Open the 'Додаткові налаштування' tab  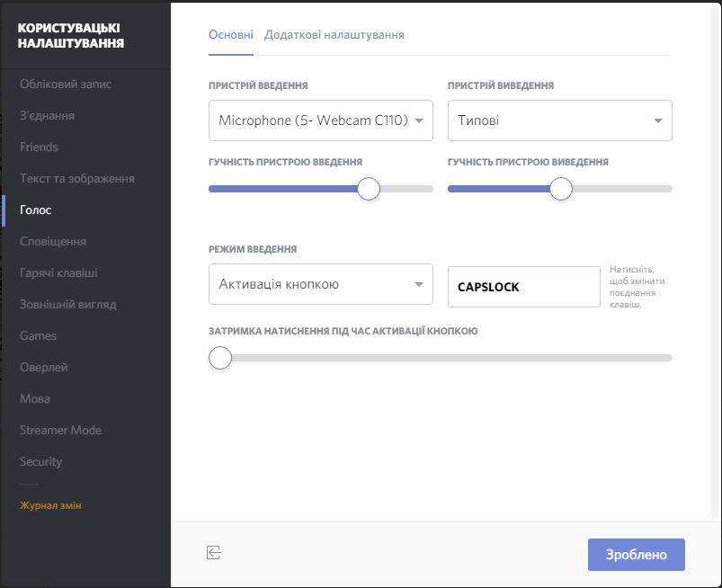click(334, 35)
